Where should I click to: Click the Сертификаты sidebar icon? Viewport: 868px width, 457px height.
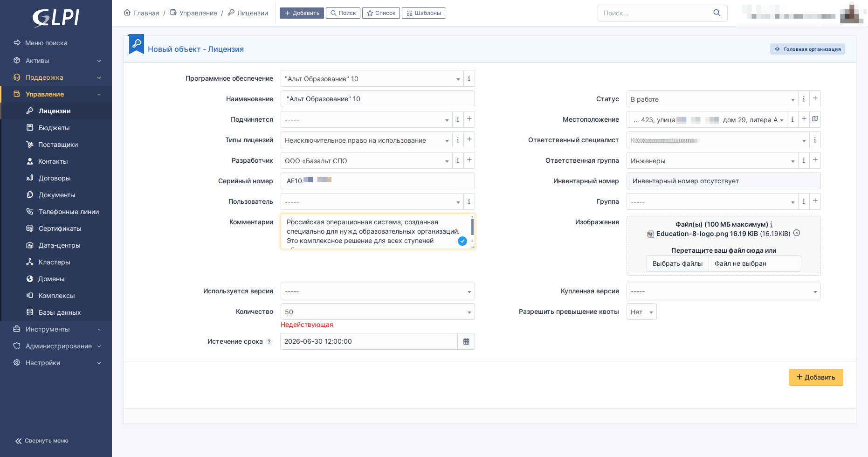tap(30, 228)
